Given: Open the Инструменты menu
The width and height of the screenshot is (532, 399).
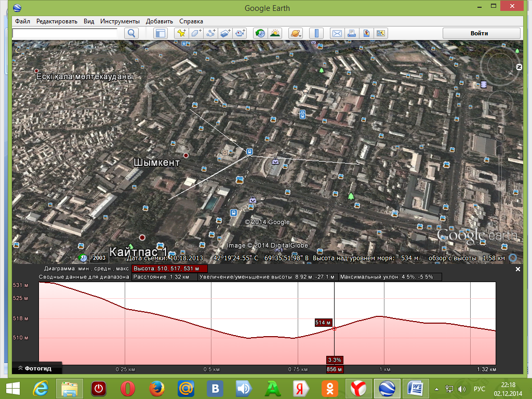Looking at the screenshot, I should 120,21.
